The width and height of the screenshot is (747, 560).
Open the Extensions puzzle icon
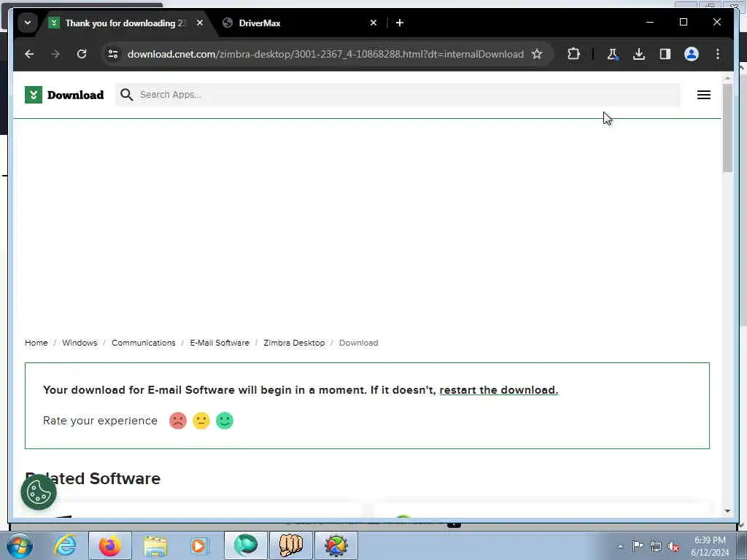(573, 54)
